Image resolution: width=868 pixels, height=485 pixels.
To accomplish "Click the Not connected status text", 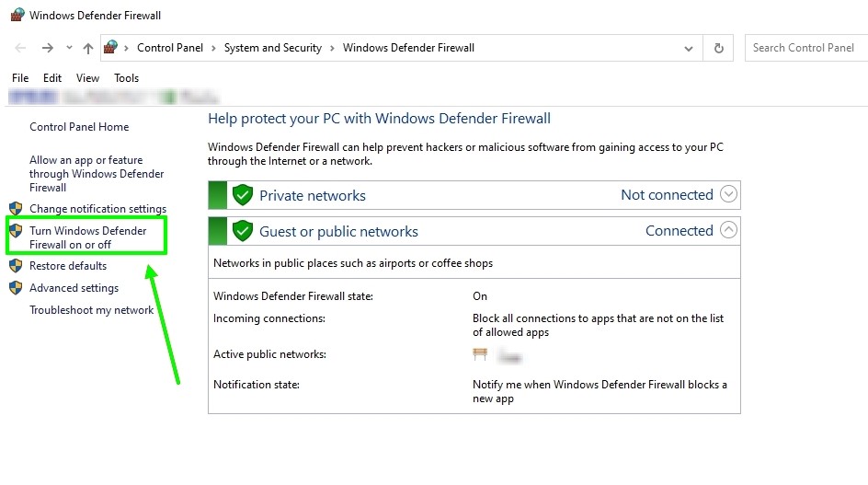I will tap(667, 195).
